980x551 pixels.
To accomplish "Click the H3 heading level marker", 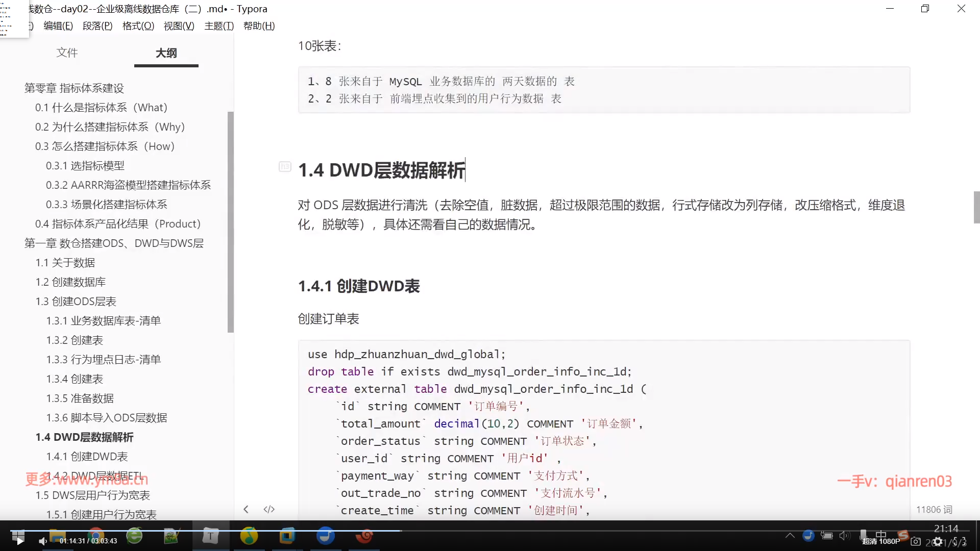I will (285, 166).
